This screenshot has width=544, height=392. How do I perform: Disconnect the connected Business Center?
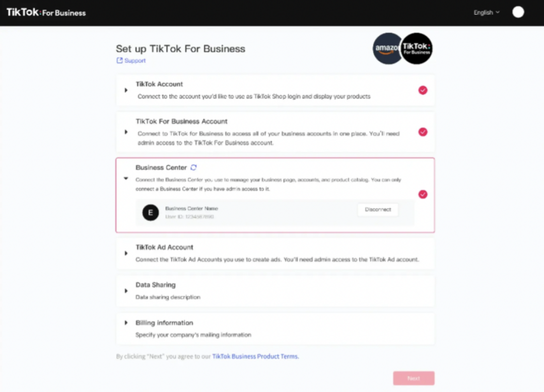[x=378, y=209]
